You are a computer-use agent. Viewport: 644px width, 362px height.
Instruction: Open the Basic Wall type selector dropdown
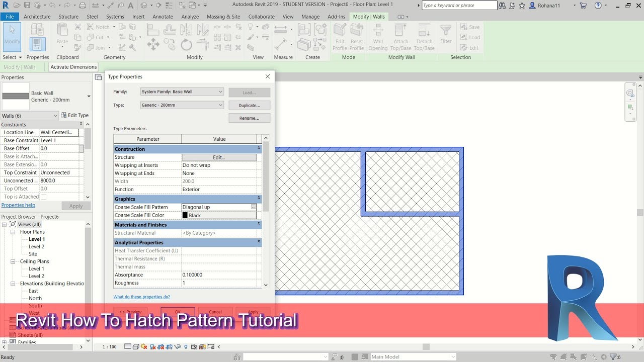click(89, 96)
